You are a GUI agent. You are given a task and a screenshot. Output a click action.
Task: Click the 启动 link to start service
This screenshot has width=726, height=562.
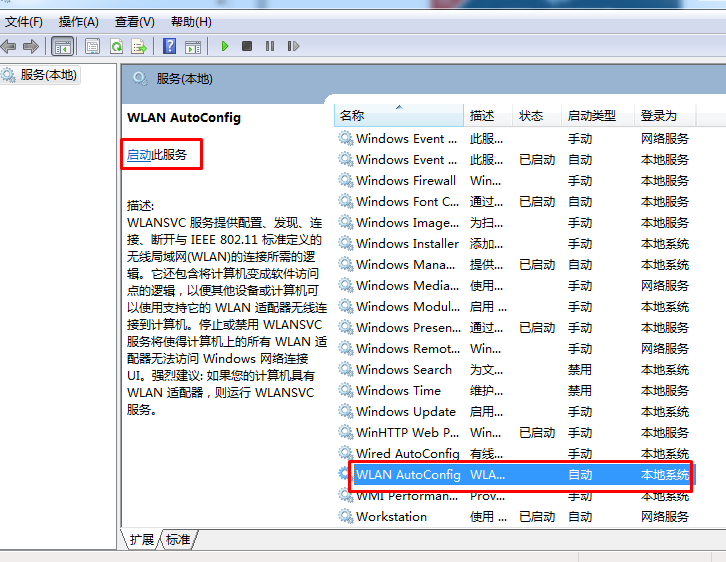tap(139, 155)
